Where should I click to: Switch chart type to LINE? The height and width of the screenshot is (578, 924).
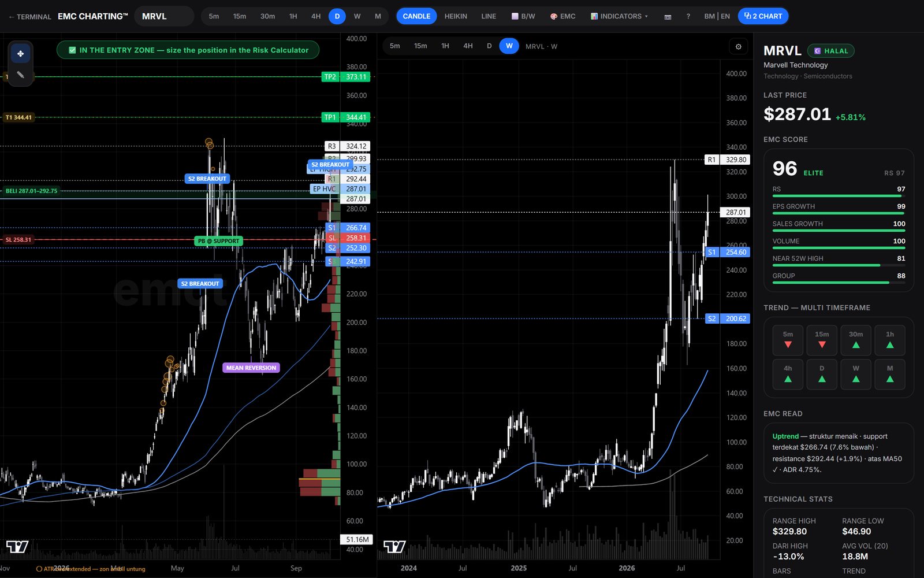pos(489,17)
